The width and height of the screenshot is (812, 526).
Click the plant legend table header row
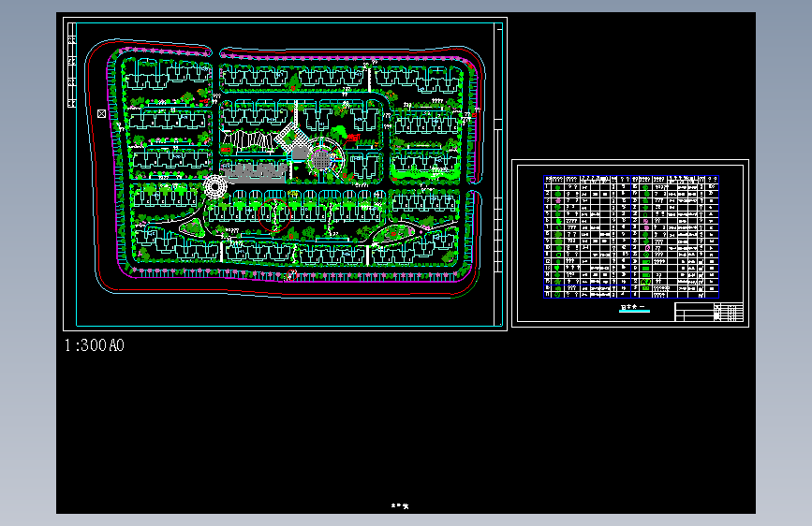click(631, 179)
